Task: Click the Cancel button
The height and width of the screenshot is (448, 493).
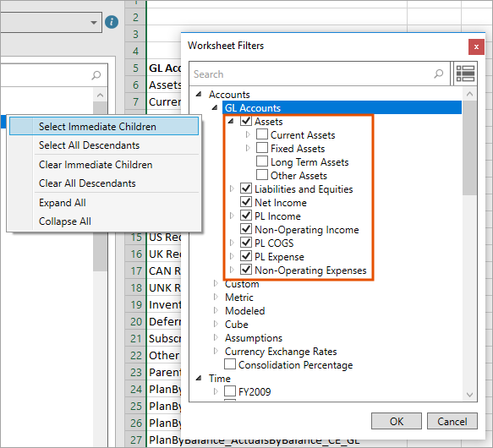Action: [x=452, y=421]
